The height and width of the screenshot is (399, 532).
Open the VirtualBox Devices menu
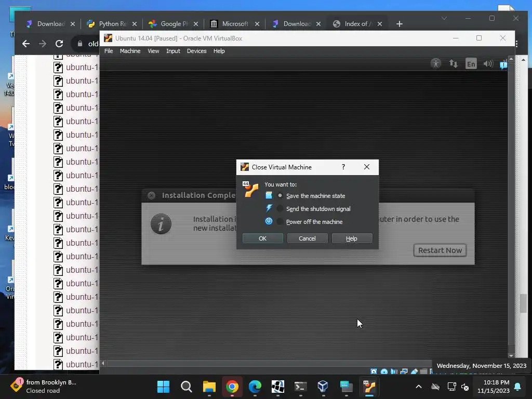point(196,51)
